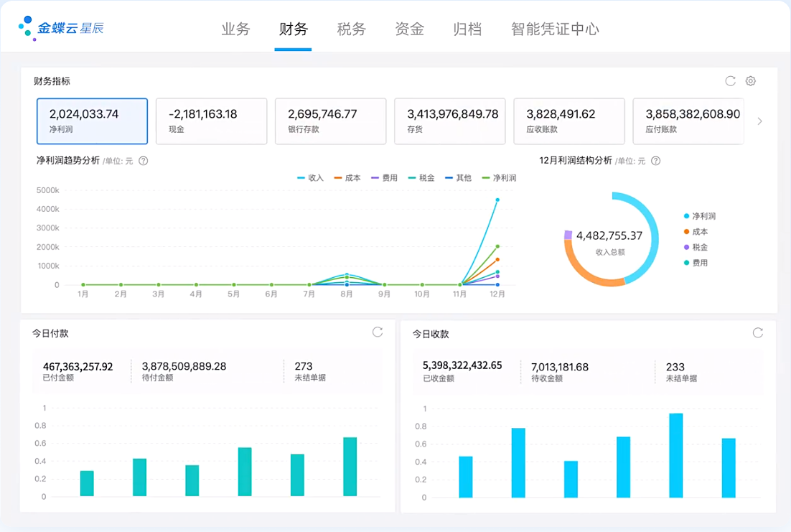Image resolution: width=791 pixels, height=532 pixels.
Task: Switch to the 财务 tab
Action: pos(293,29)
